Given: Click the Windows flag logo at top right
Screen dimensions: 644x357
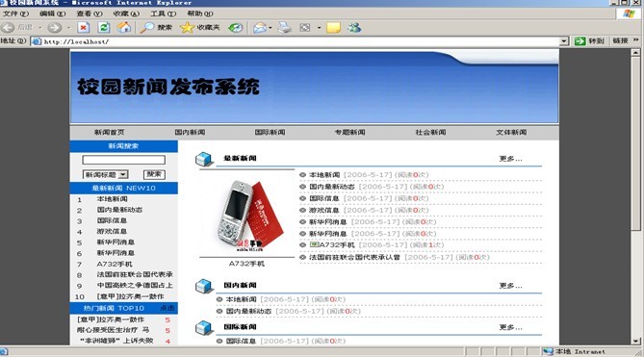Looking at the screenshot, I should 629,13.
